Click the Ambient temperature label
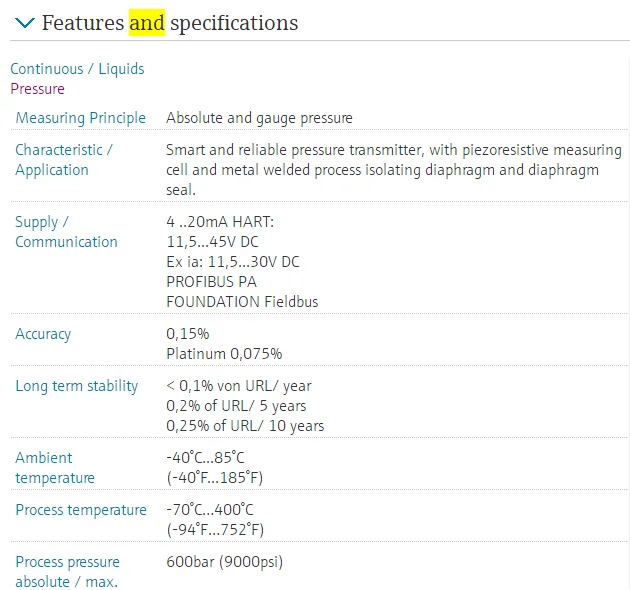Image resolution: width=630 pixels, height=590 pixels. tap(55, 468)
